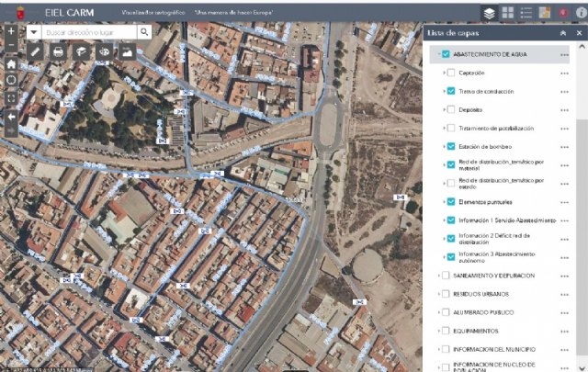
Task: Select the measure ruler tool
Action: click(34, 52)
